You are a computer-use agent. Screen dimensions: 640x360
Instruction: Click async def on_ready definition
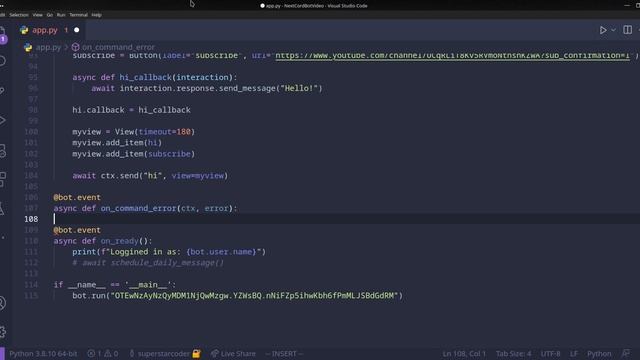point(102,241)
